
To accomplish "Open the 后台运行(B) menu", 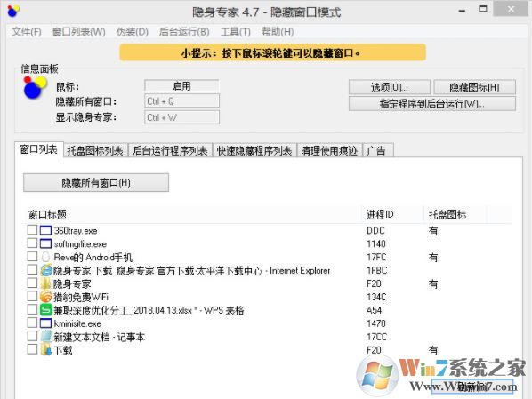I will pos(184,32).
